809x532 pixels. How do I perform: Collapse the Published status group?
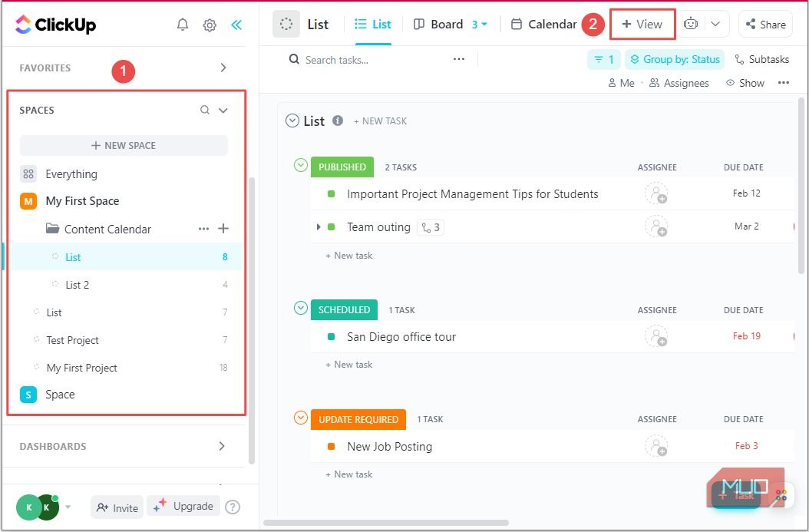click(301, 165)
